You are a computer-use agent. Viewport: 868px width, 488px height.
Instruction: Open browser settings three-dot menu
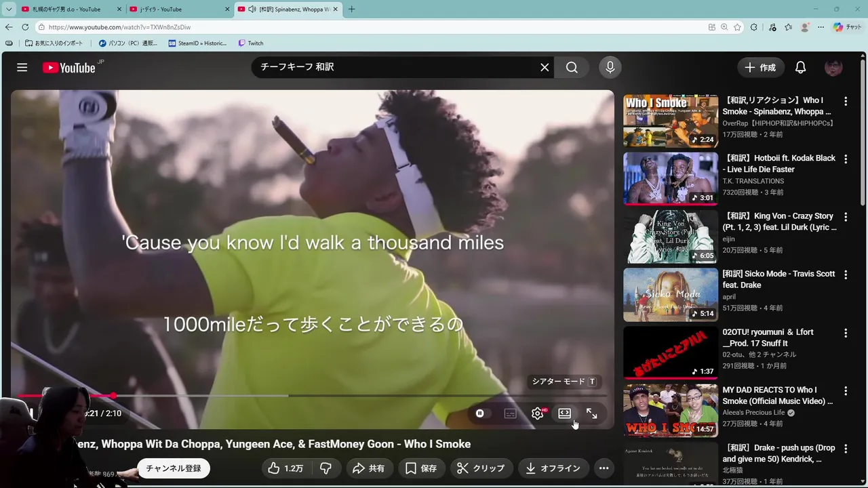point(821,27)
